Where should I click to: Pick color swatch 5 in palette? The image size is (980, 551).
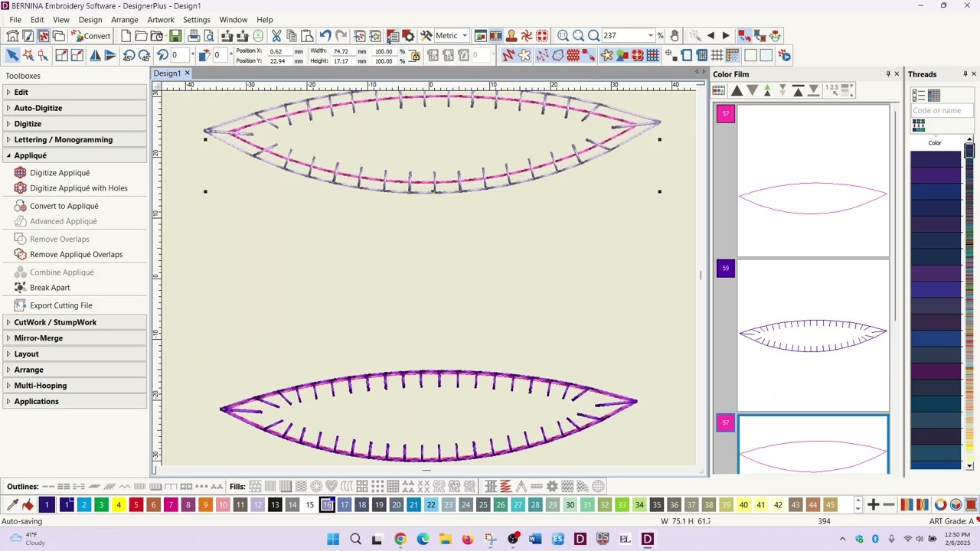pos(136,505)
